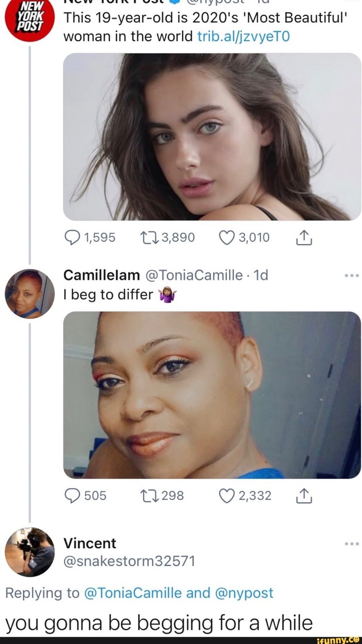The width and height of the screenshot is (362, 644).
Task: Open the photo in Camillelam's tweet
Action: [x=212, y=395]
